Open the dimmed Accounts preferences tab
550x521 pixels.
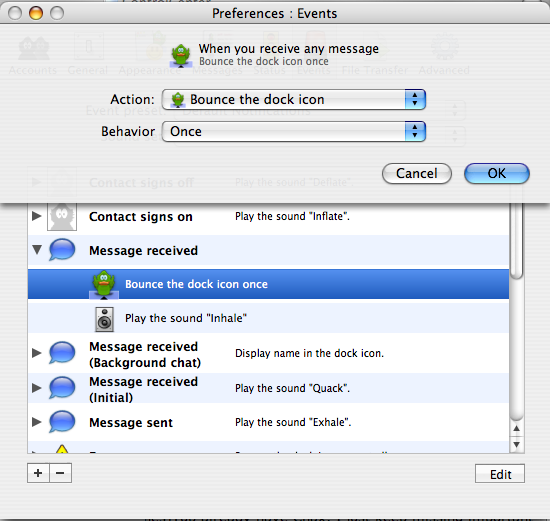(x=33, y=55)
